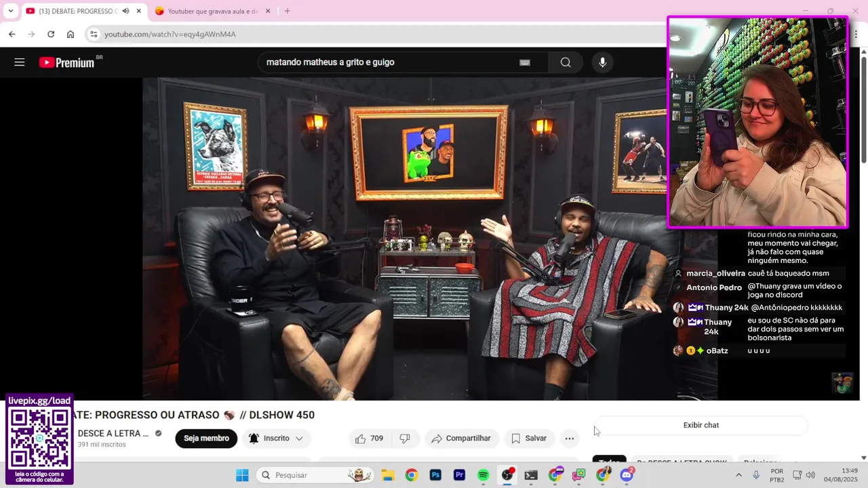Start voice search with the microphone icon
The height and width of the screenshot is (488, 868).
602,62
